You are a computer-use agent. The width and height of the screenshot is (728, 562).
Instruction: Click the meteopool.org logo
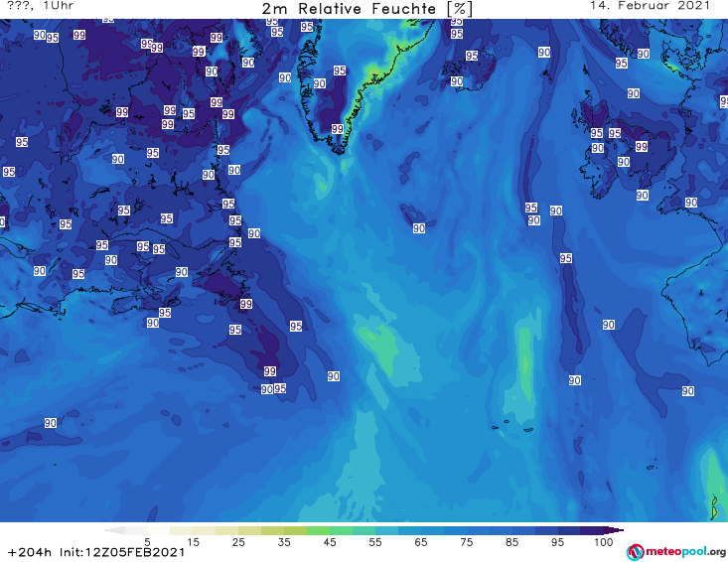coord(676,552)
